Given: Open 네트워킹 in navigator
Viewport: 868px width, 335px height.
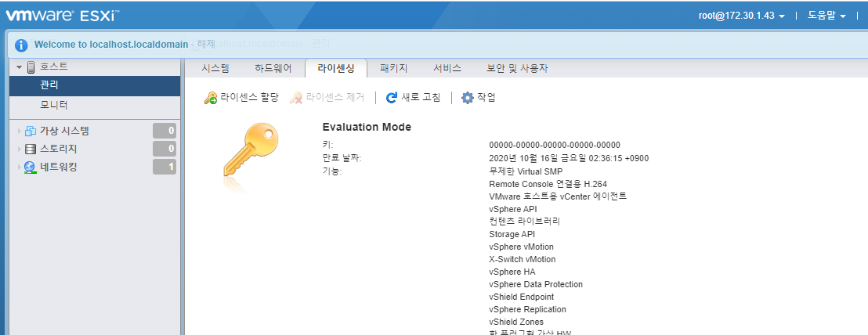Looking at the screenshot, I should 58,167.
